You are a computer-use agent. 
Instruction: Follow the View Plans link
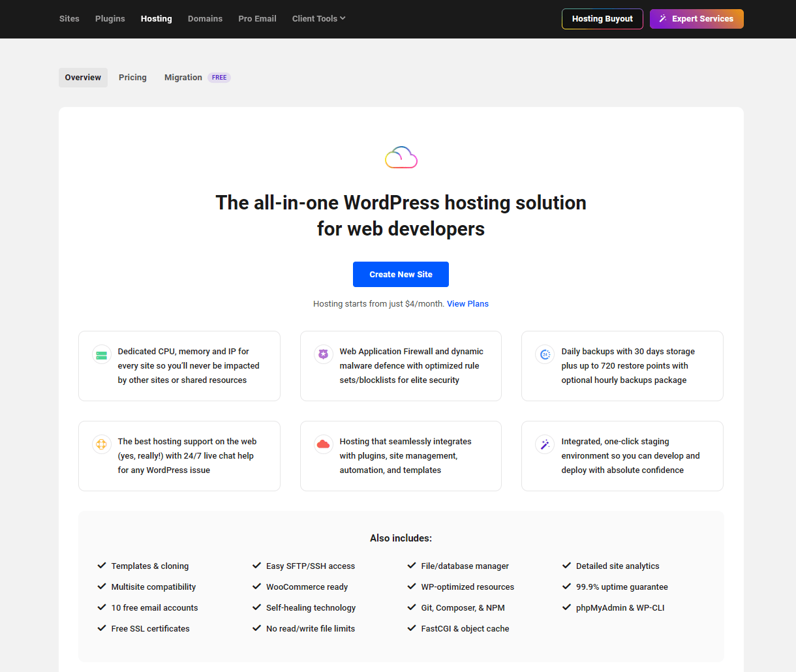[x=467, y=304]
